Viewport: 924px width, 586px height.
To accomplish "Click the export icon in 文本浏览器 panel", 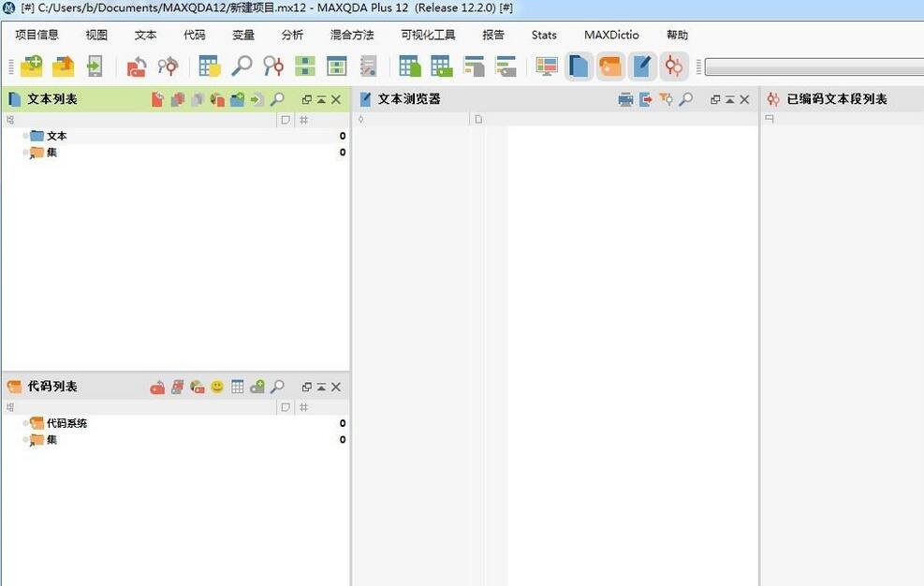I will click(x=646, y=99).
